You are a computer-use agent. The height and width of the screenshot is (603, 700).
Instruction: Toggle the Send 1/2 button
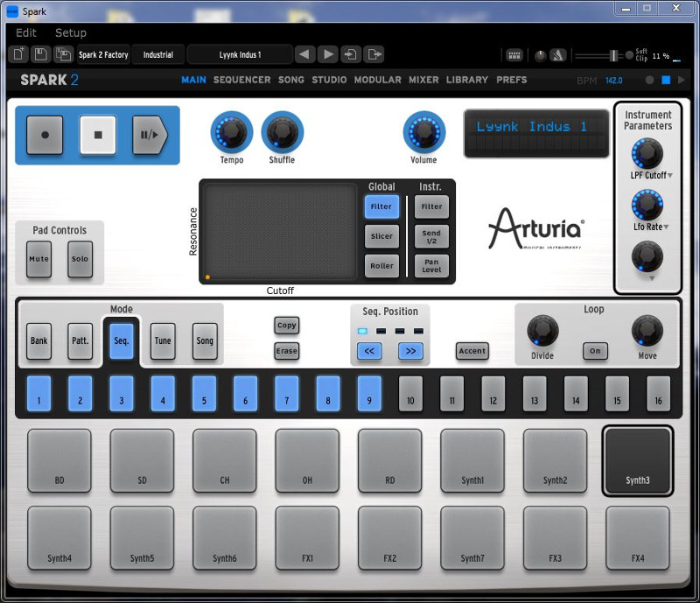431,236
